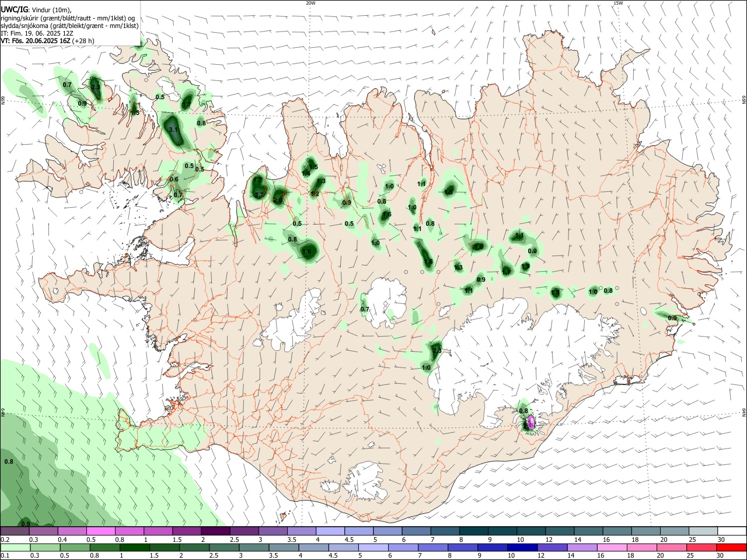This screenshot has height=560, width=747.
Task: Click the 'VT: Fös. 20.06.2025 16Z (+28 h)' line
Action: pyautogui.click(x=47, y=41)
